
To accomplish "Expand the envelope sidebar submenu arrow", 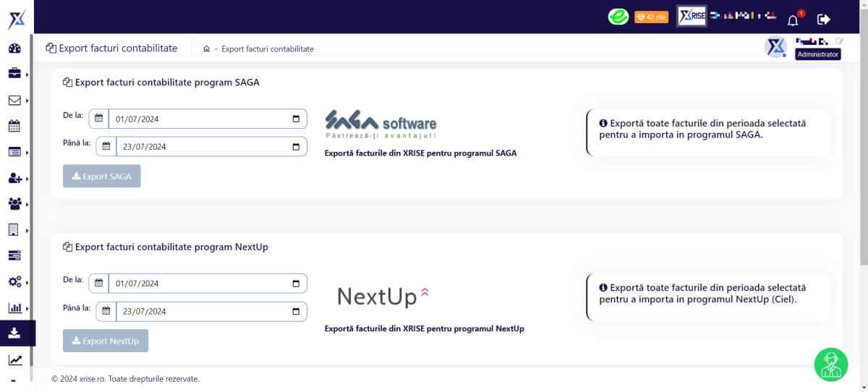I will pyautogui.click(x=27, y=101).
